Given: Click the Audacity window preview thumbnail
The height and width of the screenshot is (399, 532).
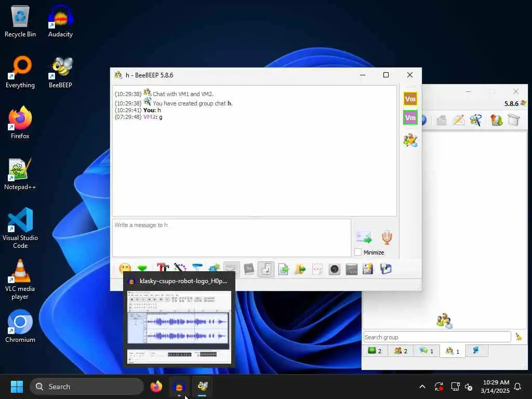Looking at the screenshot, I should (179, 327).
